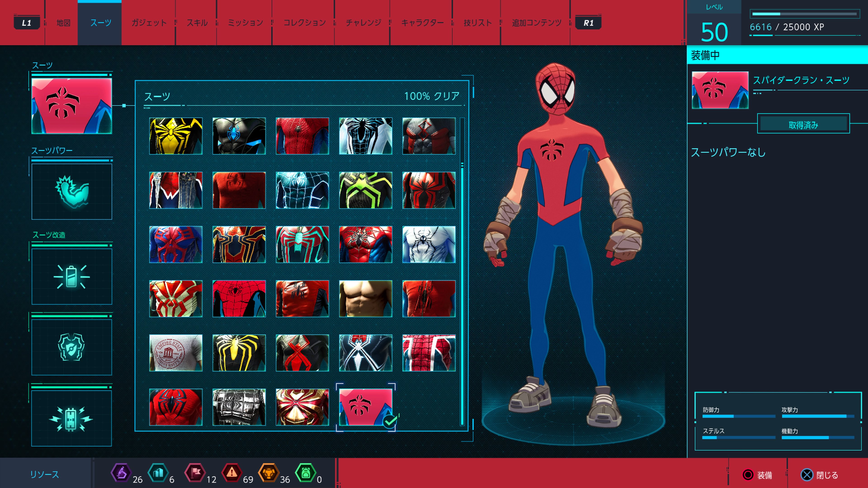This screenshot has width=868, height=488.
Task: Open the current suit slot in left panel
Action: pos(72,106)
